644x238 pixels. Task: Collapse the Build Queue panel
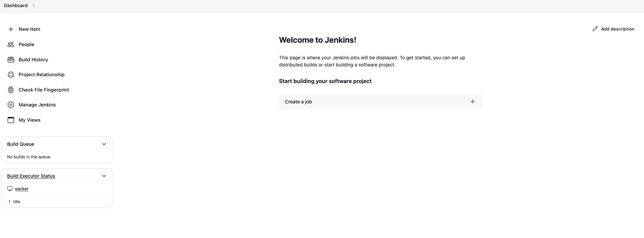104,144
